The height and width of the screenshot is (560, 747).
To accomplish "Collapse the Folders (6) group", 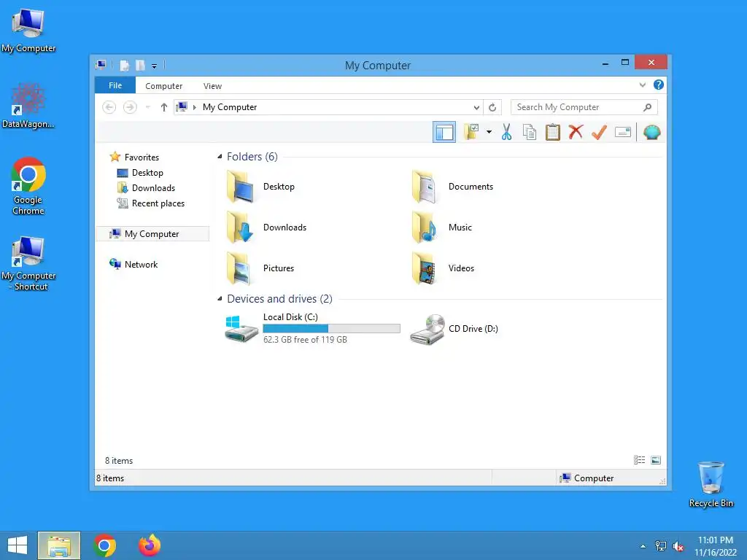I will pos(220,157).
